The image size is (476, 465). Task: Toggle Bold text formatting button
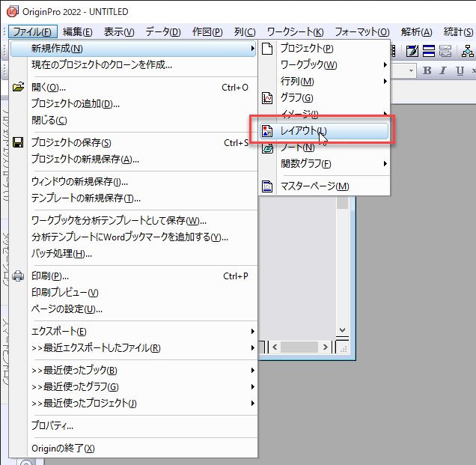(x=427, y=70)
